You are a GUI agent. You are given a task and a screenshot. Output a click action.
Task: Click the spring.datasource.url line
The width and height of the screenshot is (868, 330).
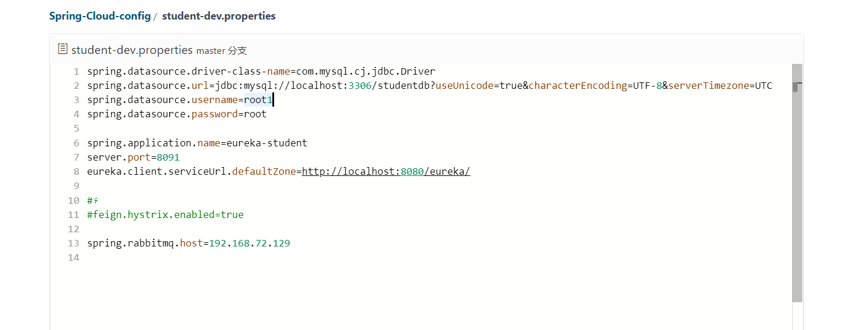pos(429,86)
